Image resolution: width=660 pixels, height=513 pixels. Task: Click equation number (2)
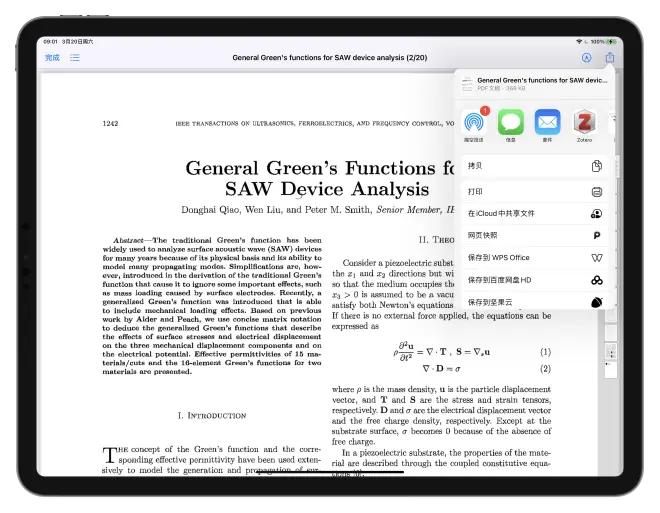coord(545,369)
